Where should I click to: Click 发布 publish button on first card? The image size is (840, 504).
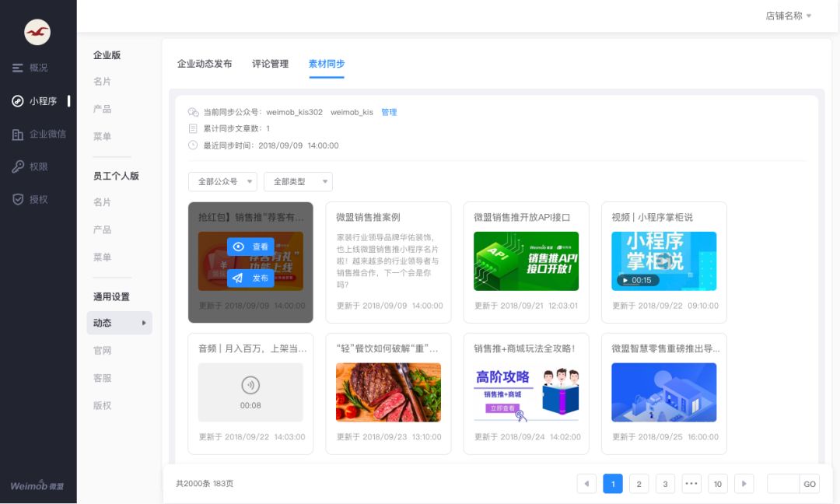[x=250, y=278]
